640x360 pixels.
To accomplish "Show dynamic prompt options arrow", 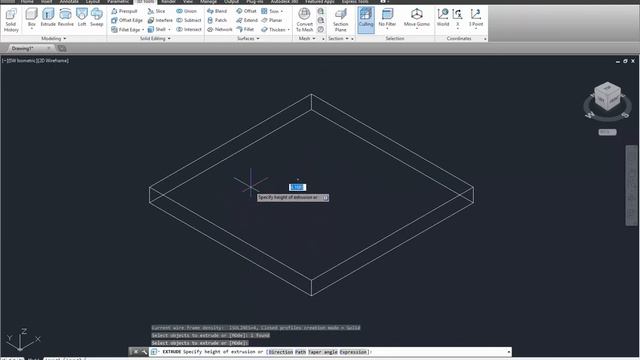I will coord(325,198).
